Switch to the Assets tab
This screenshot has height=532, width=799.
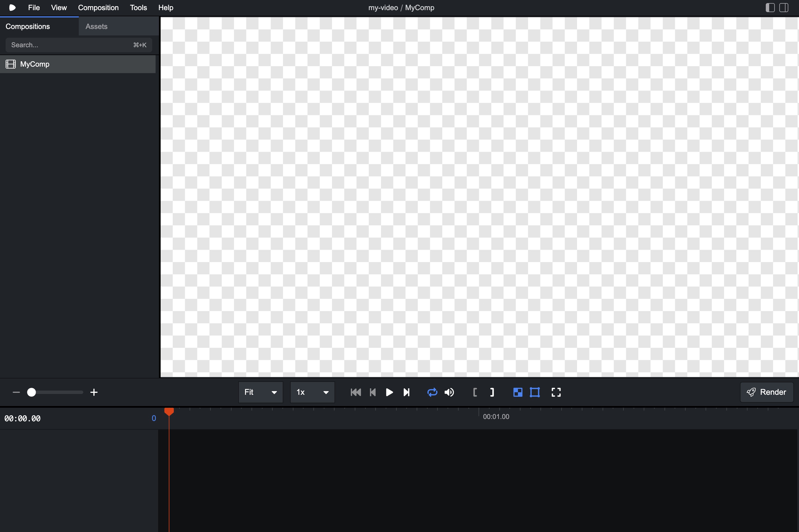(119, 26)
